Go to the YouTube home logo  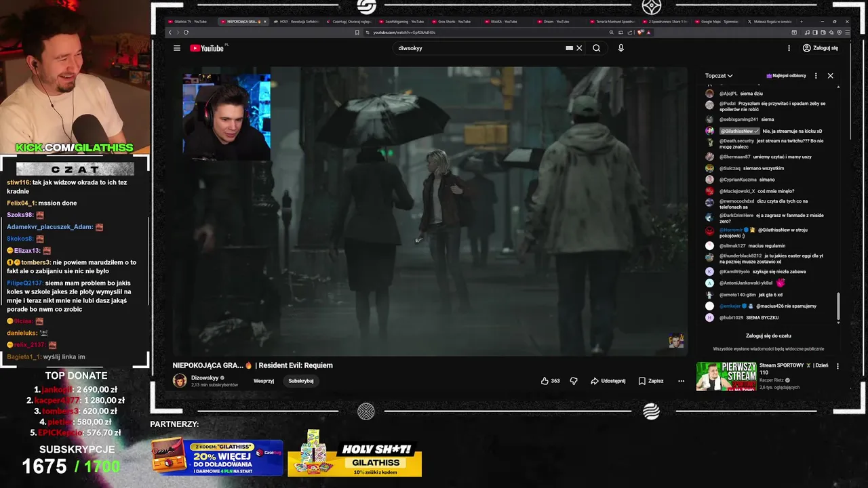(208, 48)
